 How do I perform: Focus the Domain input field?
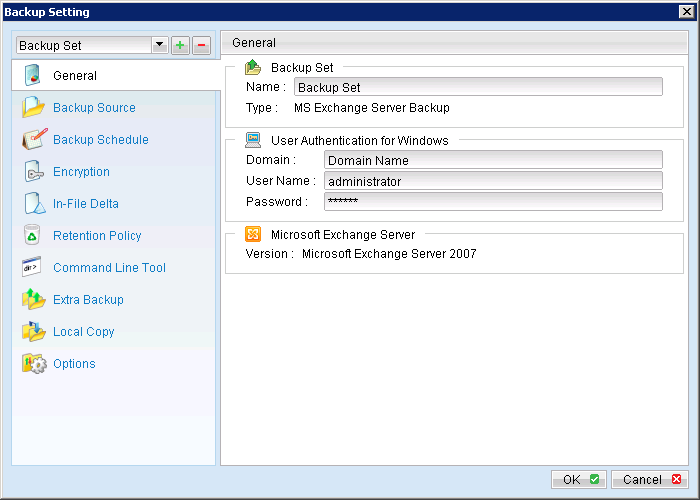pyautogui.click(x=493, y=160)
